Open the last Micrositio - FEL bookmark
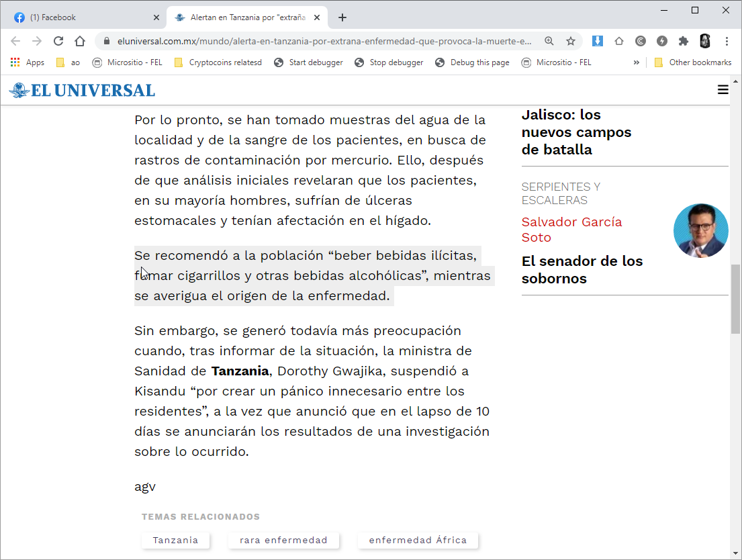This screenshot has height=560, width=742. point(557,62)
